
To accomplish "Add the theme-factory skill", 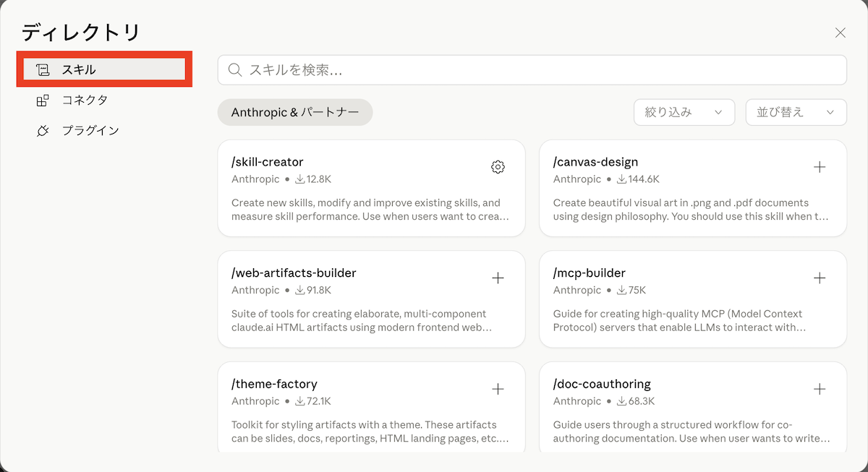I will (498, 389).
